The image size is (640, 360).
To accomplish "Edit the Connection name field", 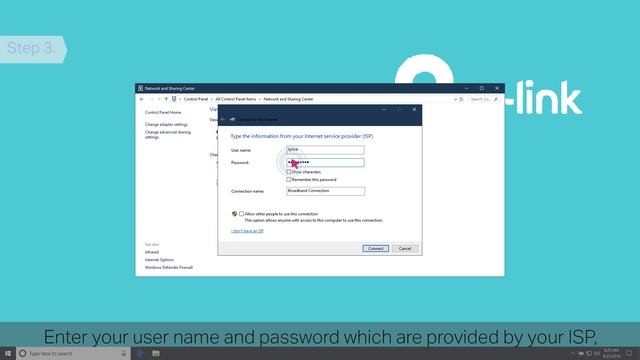I will tap(325, 191).
